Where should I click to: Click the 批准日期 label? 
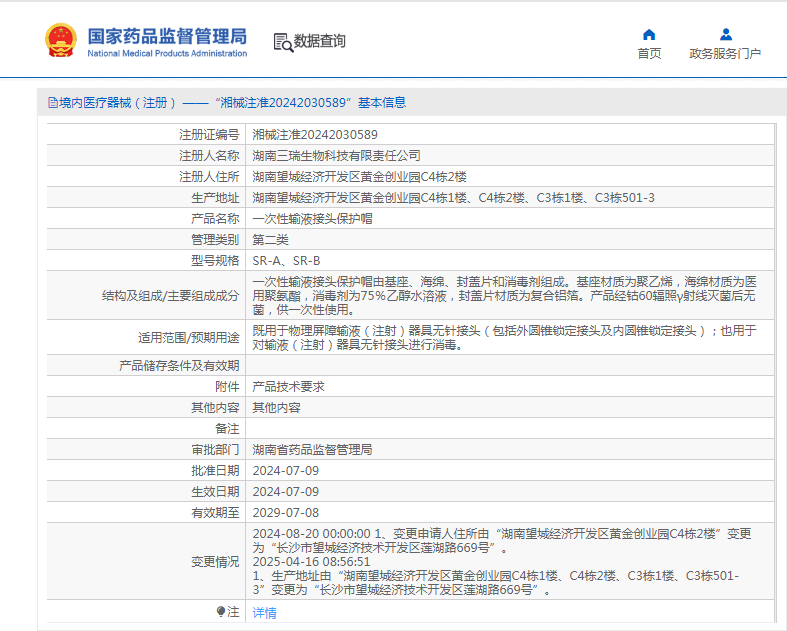point(215,471)
